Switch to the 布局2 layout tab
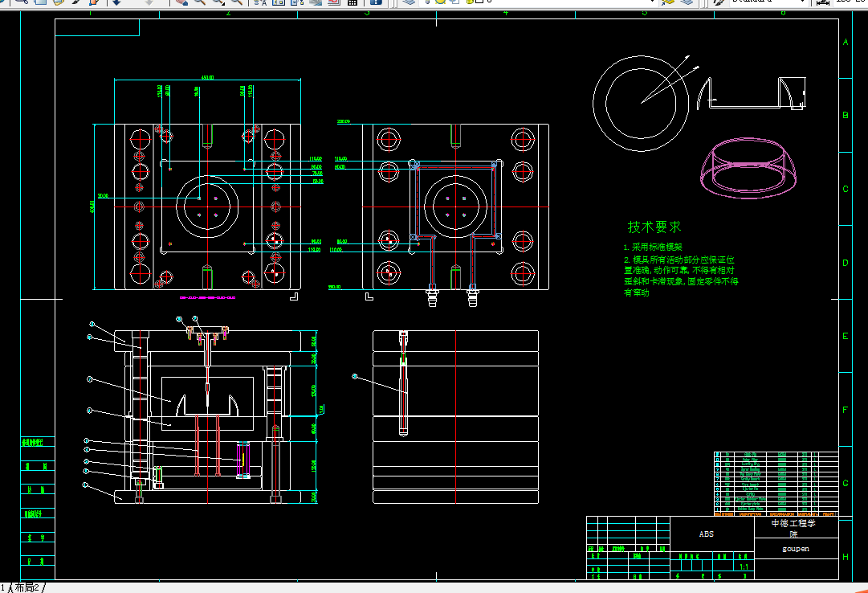 [26, 587]
